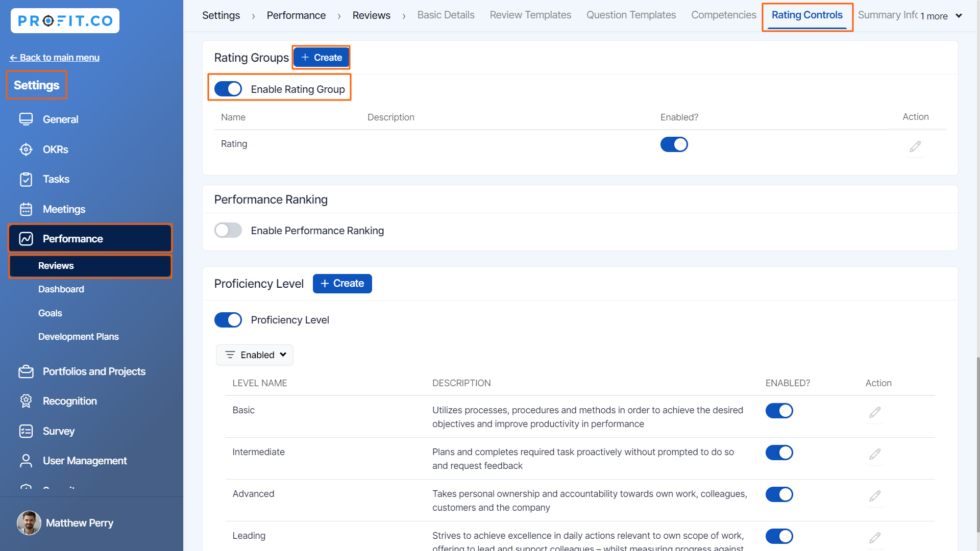Open the Tasks clipboard icon
This screenshot has height=551, width=980.
26,180
